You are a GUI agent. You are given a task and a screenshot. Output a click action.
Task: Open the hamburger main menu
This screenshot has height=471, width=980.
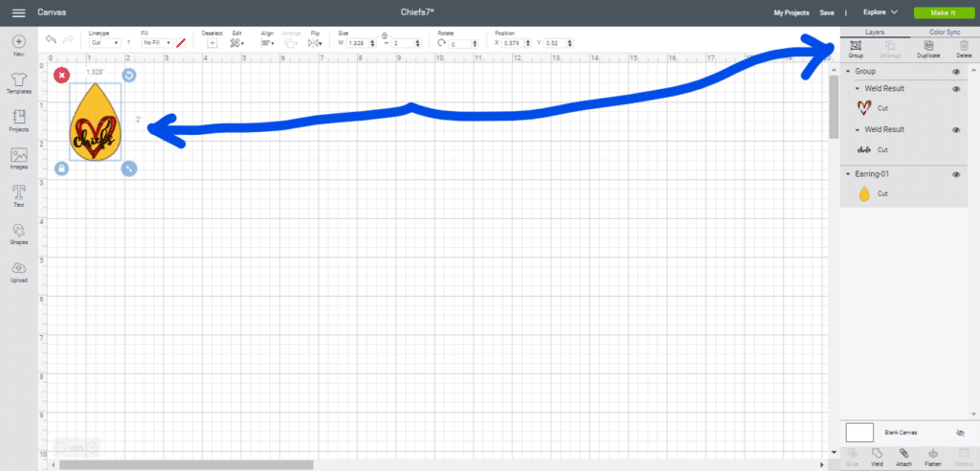coord(18,12)
